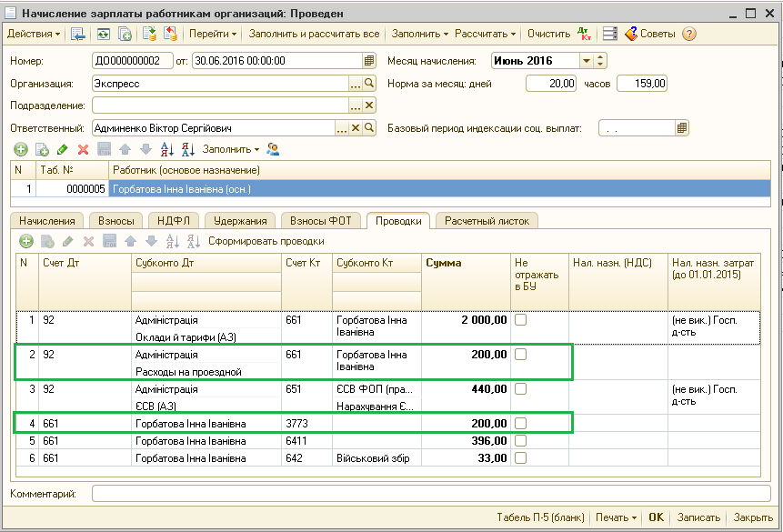Click the find-in-list icon after Действия

(78, 34)
